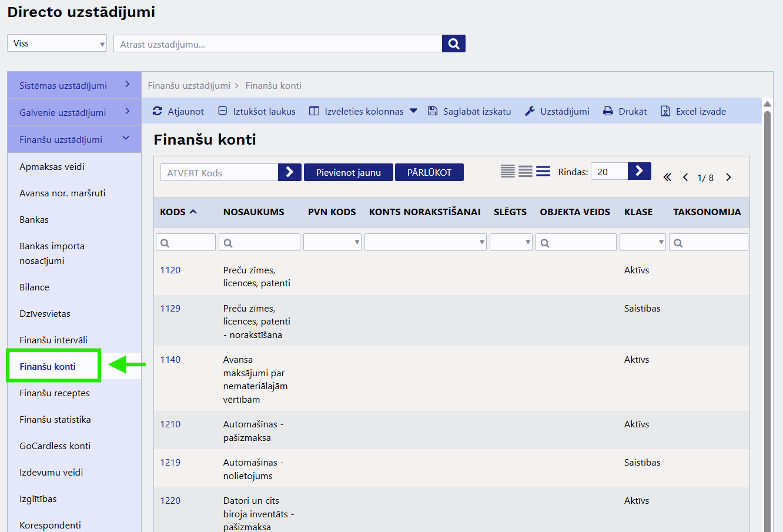Open Uzstādījumi via the wrench icon
Image resolution: width=783 pixels, height=532 pixels.
pyautogui.click(x=530, y=111)
